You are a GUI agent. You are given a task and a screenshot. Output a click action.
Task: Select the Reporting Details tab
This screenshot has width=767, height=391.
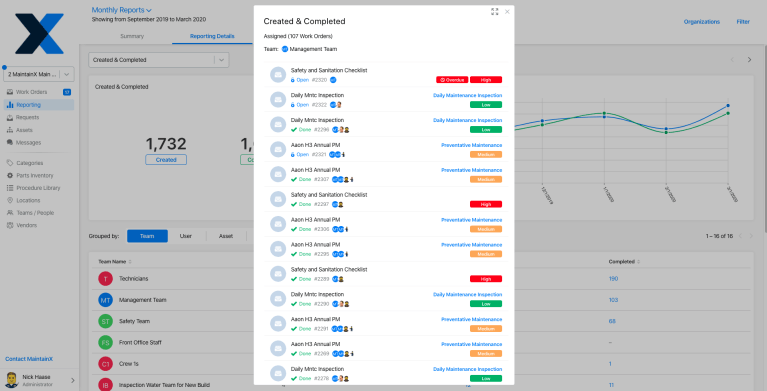(x=212, y=36)
